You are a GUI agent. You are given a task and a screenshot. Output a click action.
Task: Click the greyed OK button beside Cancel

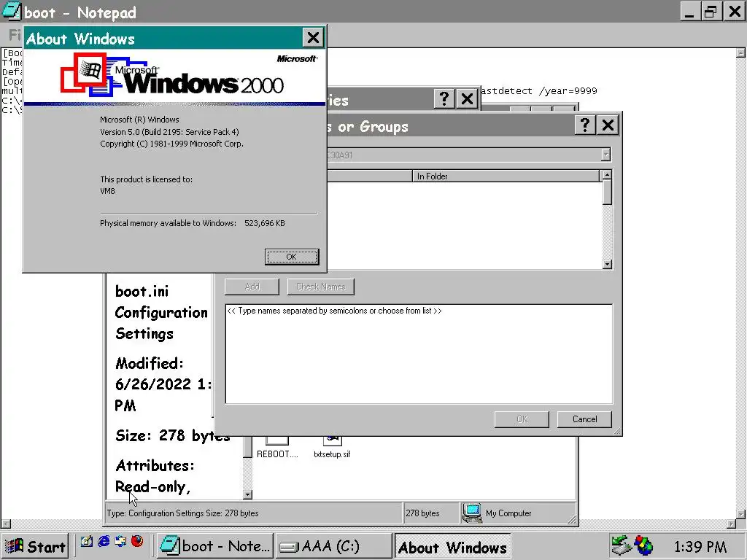click(x=522, y=419)
